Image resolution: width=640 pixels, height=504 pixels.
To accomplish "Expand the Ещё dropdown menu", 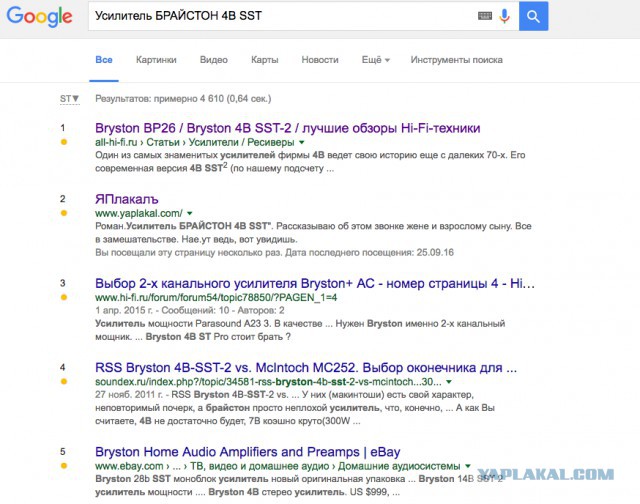I will [x=376, y=60].
